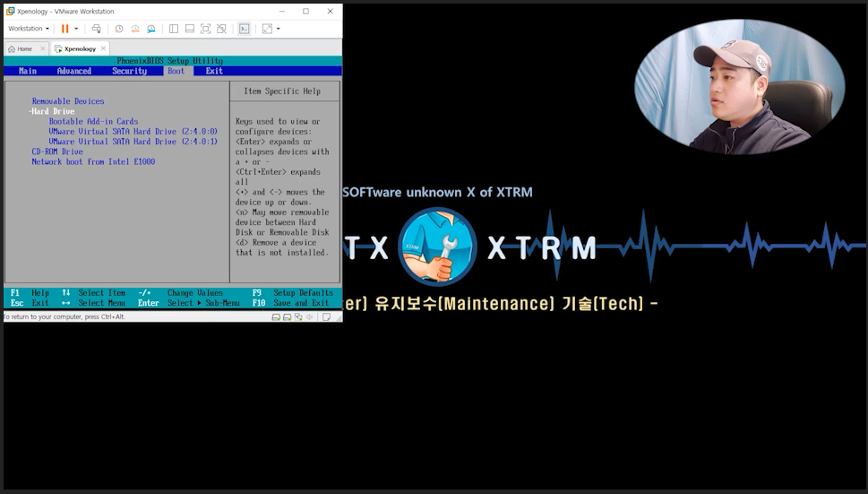This screenshot has height=494, width=868.
Task: Click the network adapter status icon
Action: (298, 317)
